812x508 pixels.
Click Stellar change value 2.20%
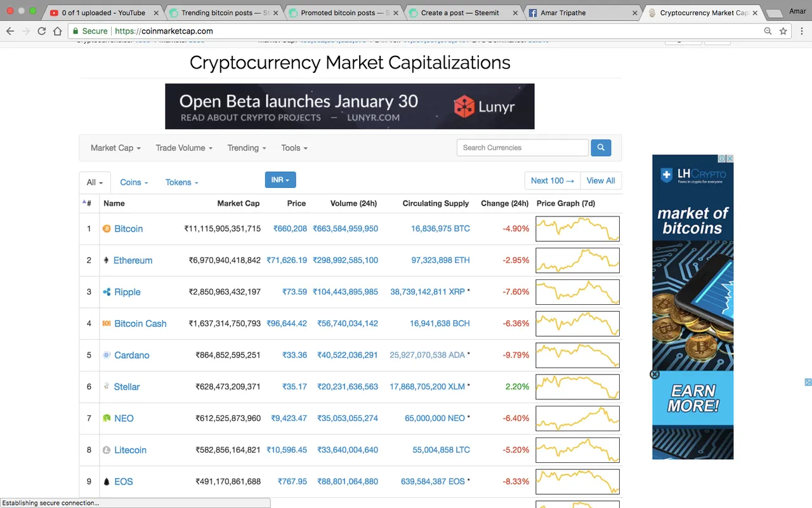(x=517, y=387)
